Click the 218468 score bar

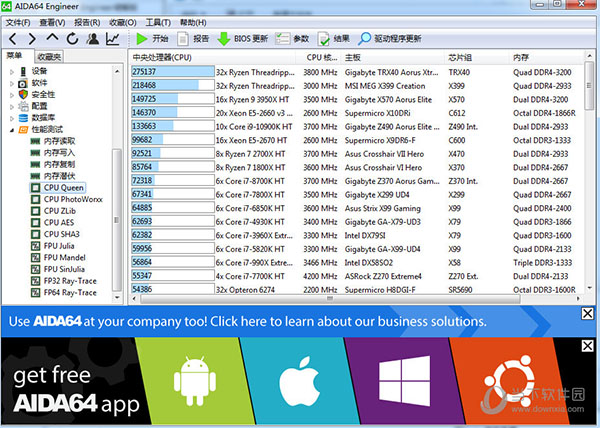point(173,85)
